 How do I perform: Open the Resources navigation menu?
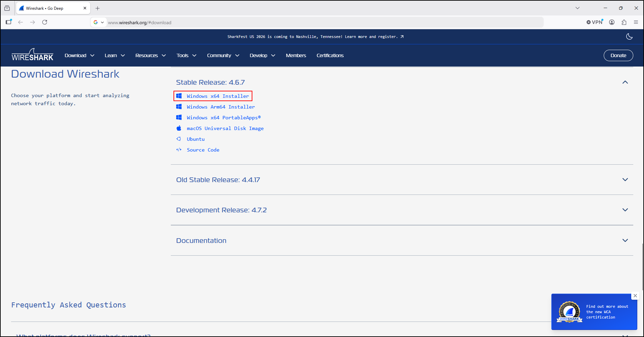tap(151, 55)
